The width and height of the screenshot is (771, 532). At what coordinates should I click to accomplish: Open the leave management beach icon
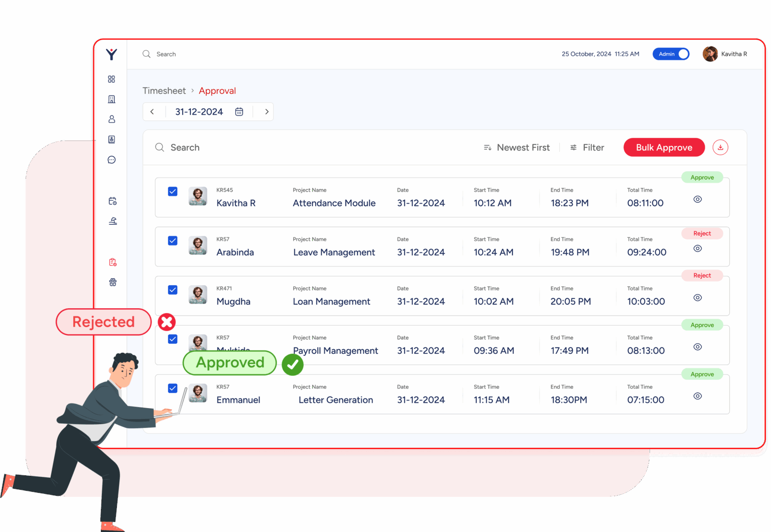112,221
